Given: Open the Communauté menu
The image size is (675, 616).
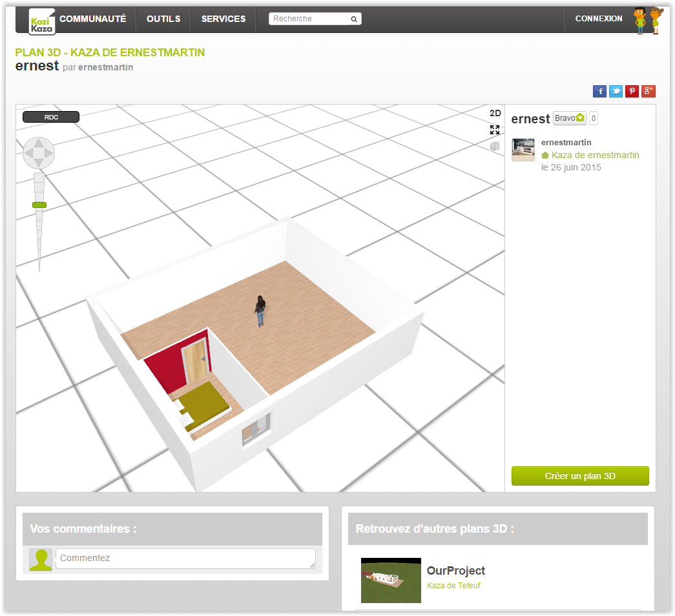Looking at the screenshot, I should 93,19.
